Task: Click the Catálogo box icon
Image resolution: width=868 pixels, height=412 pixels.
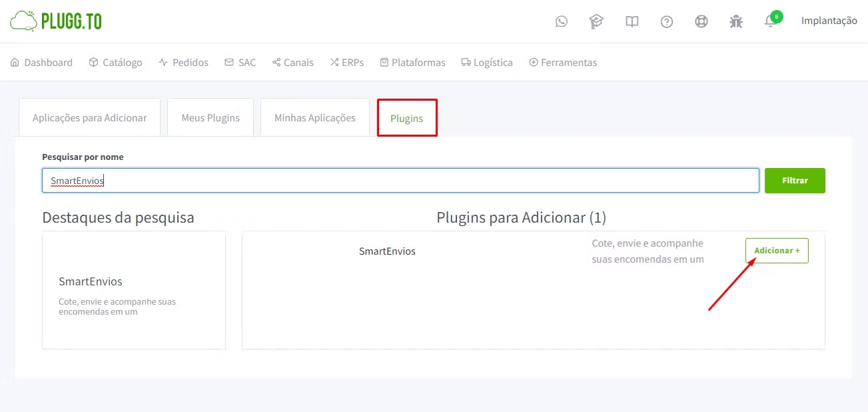Action: [93, 62]
